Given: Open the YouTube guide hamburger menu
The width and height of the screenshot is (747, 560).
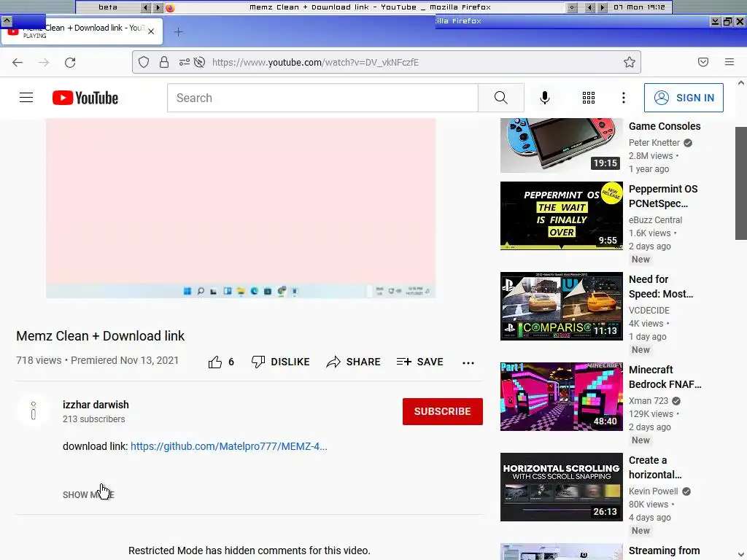Looking at the screenshot, I should (26, 98).
